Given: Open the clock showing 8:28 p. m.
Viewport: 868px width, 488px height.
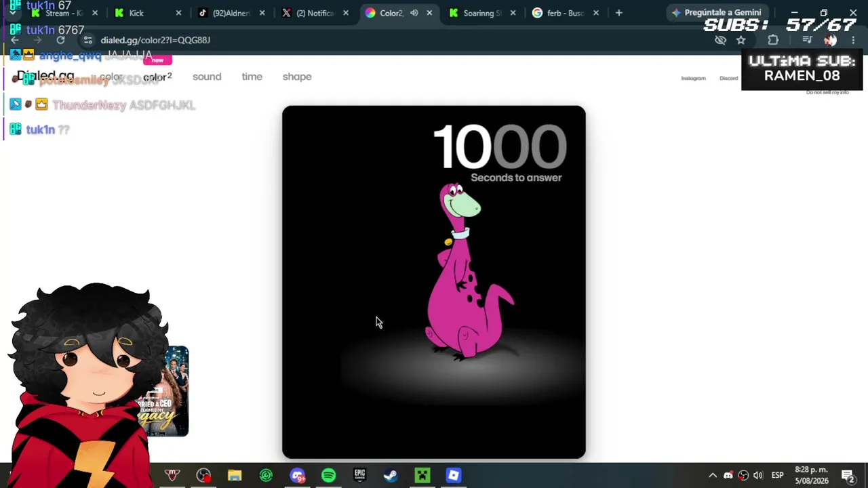Looking at the screenshot, I should click(811, 475).
